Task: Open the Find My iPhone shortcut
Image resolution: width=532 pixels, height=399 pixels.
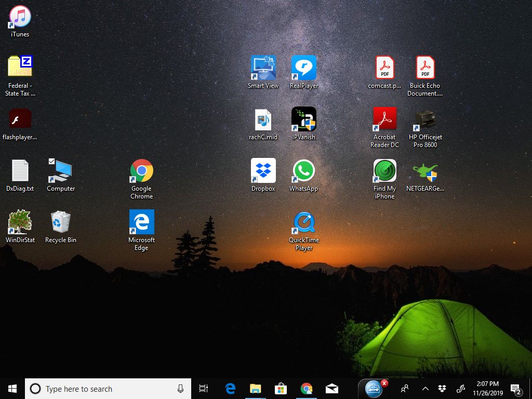Action: [x=385, y=171]
